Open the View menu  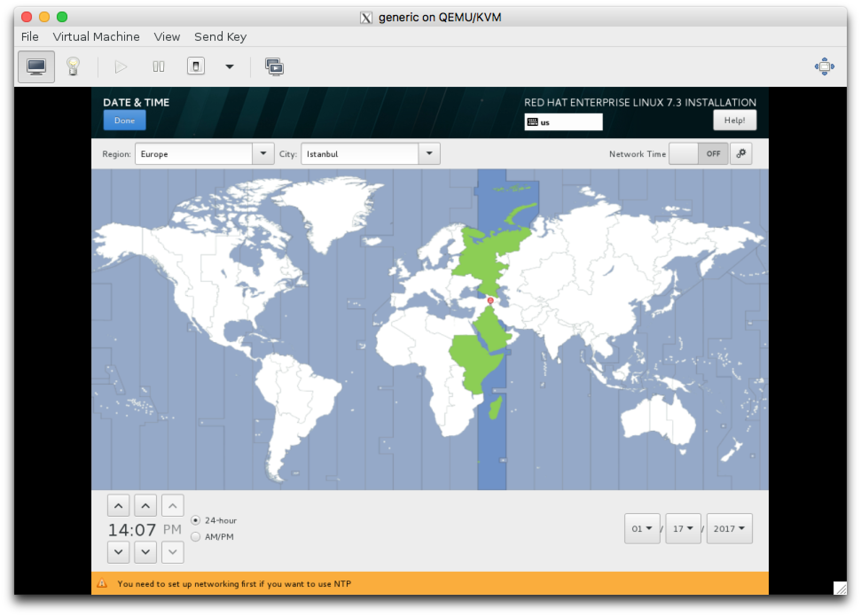(167, 37)
